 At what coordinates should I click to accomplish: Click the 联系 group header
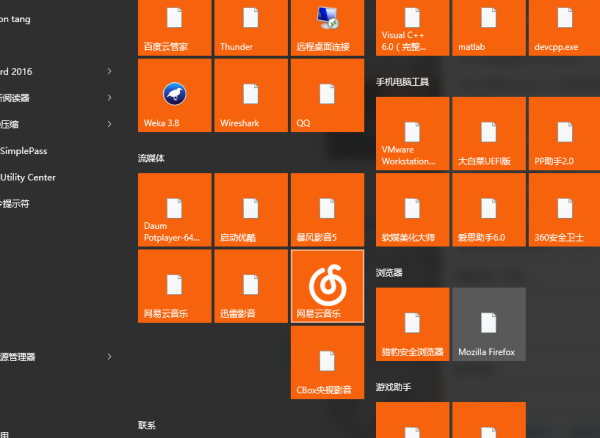tap(147, 425)
